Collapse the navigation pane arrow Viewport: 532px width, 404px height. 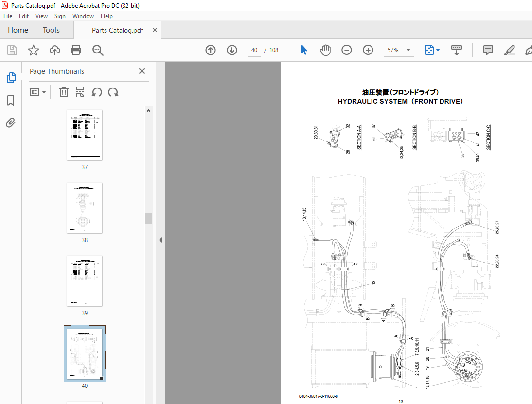pyautogui.click(x=160, y=240)
